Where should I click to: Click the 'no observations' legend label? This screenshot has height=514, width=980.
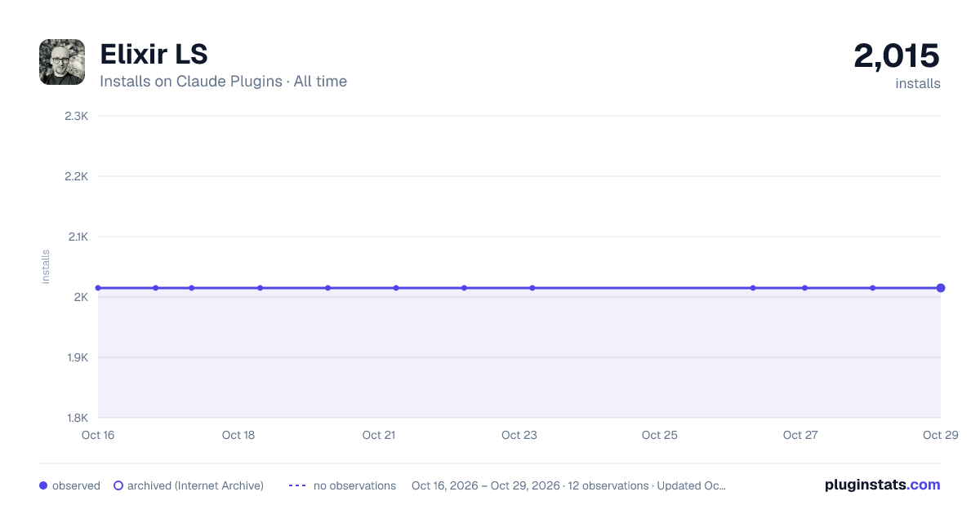click(354, 485)
